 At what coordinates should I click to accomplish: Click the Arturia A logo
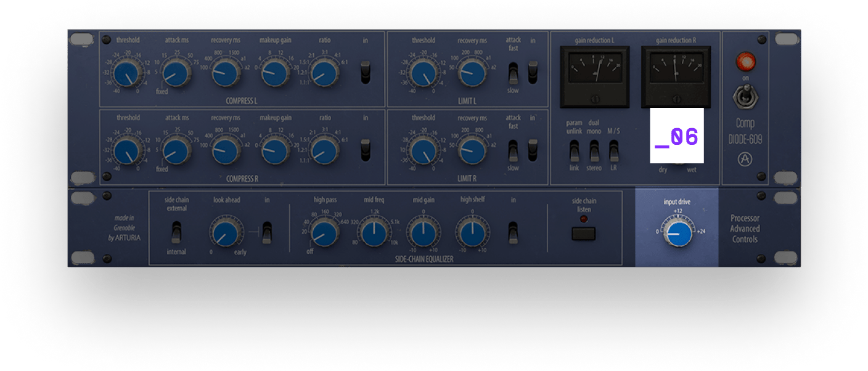click(x=745, y=159)
